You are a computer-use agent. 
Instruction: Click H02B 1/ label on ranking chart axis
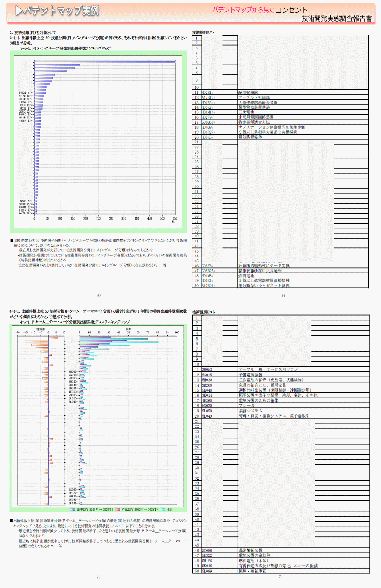click(x=25, y=93)
